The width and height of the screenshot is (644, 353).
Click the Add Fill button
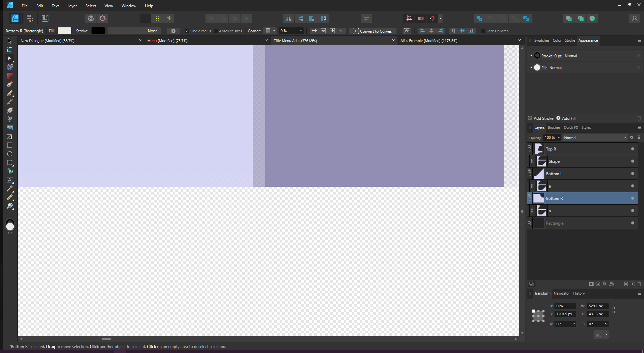[x=566, y=118]
